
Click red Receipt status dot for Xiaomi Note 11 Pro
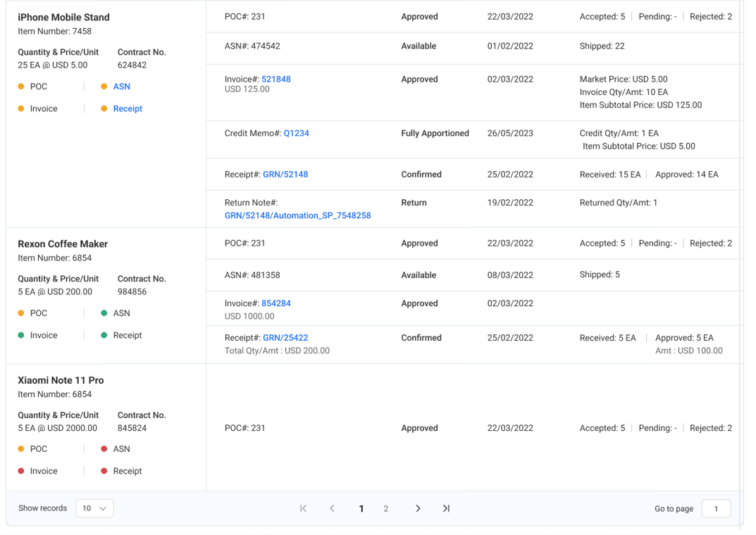tap(104, 472)
